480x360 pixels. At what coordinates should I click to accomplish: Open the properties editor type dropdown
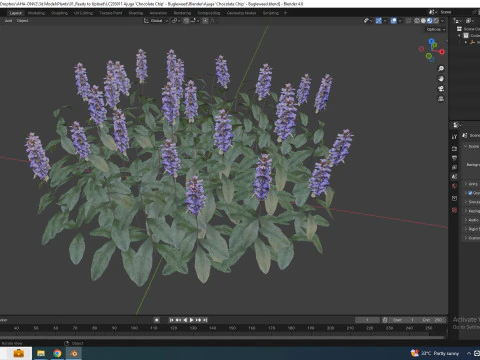(x=457, y=125)
